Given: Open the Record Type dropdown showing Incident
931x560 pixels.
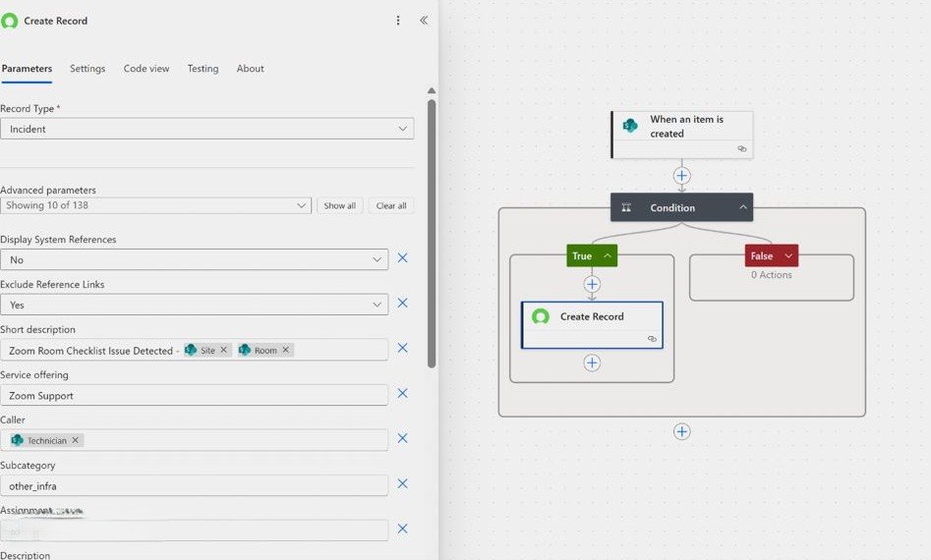Looking at the screenshot, I should (x=207, y=129).
